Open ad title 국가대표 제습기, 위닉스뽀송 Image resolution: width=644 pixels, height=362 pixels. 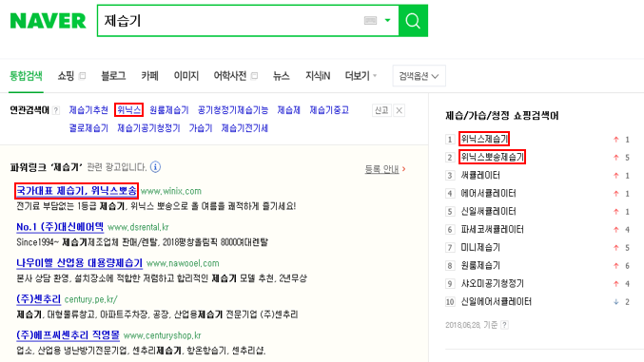pyautogui.click(x=76, y=191)
